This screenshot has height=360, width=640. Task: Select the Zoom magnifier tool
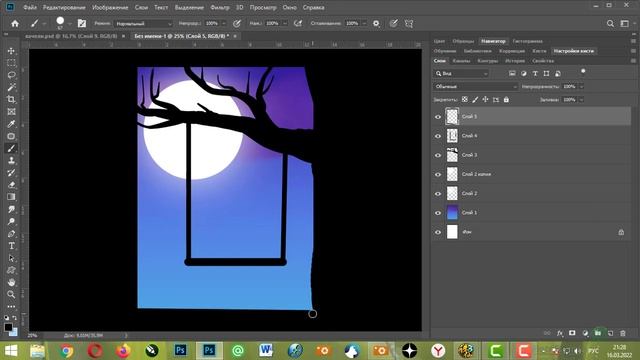pyautogui.click(x=11, y=294)
